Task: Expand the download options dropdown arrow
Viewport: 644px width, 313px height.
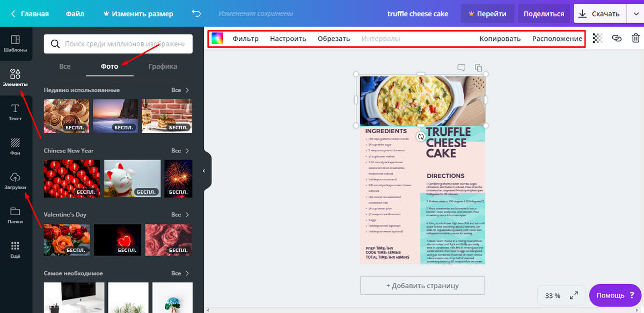Action: 634,14
